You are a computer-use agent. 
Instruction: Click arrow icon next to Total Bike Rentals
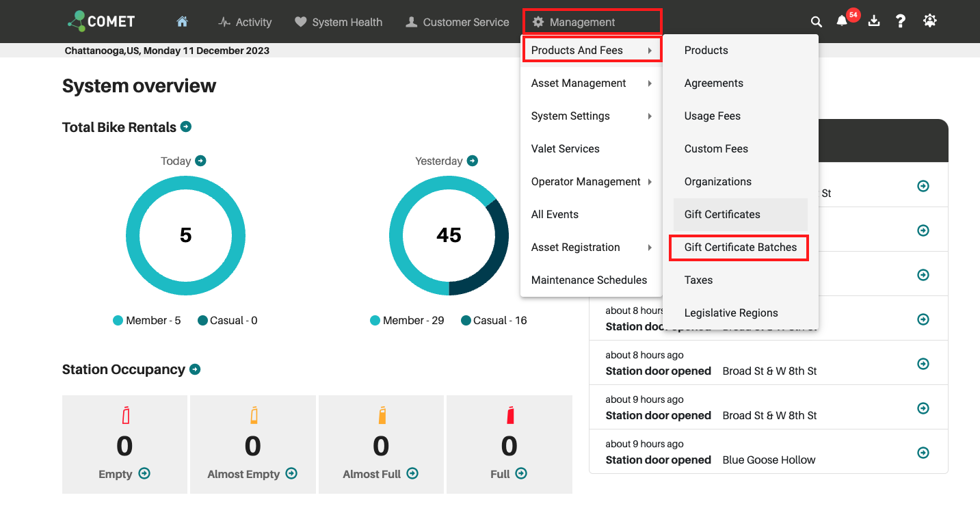point(186,127)
